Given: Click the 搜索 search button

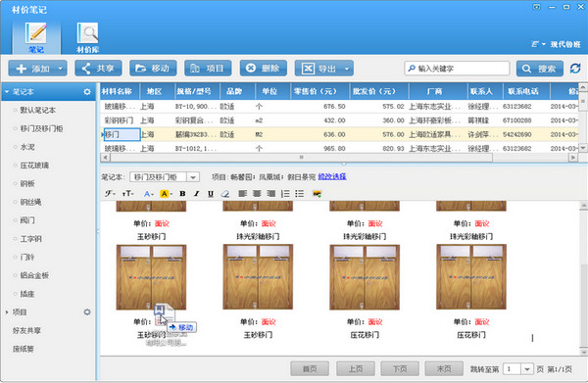Looking at the screenshot, I should [x=540, y=69].
